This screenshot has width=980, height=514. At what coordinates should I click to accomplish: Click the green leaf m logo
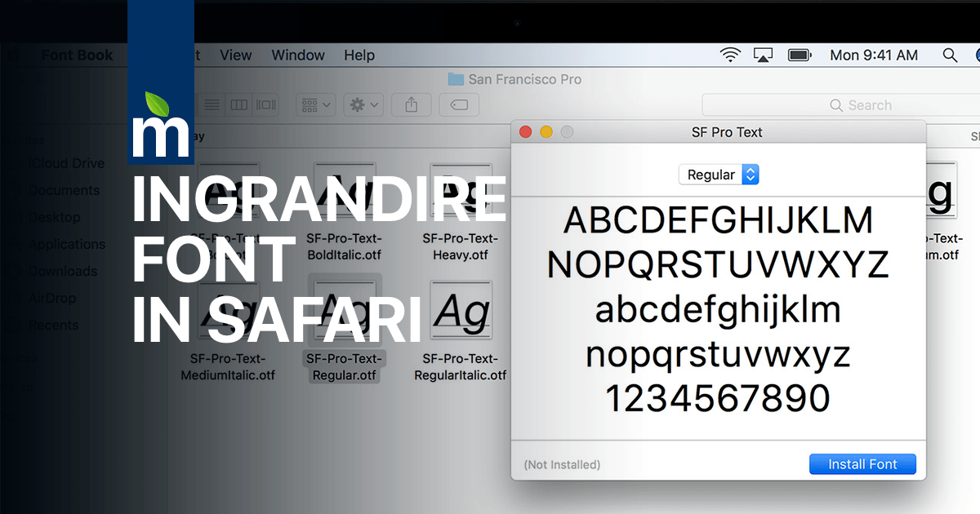point(161,124)
